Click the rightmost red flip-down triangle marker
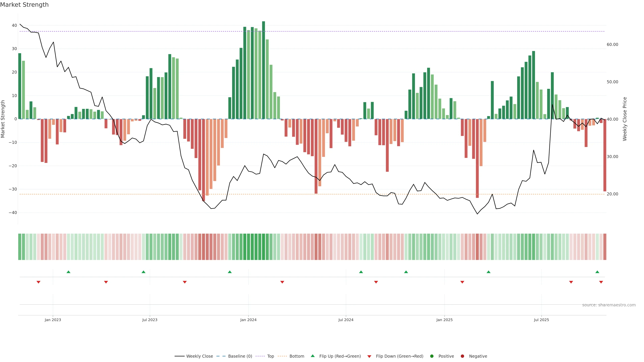Viewport: 644px width, 362px height. 601,282
